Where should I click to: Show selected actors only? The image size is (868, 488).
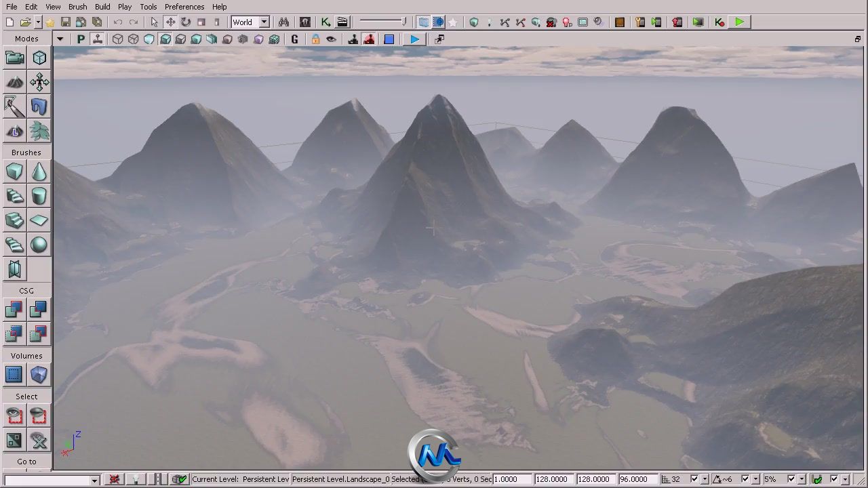pyautogui.click(x=14, y=416)
